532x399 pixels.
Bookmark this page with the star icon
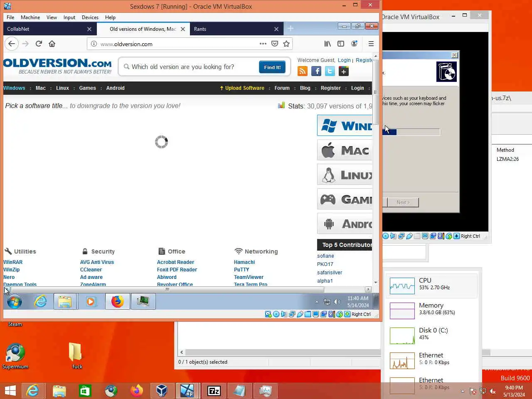286,44
